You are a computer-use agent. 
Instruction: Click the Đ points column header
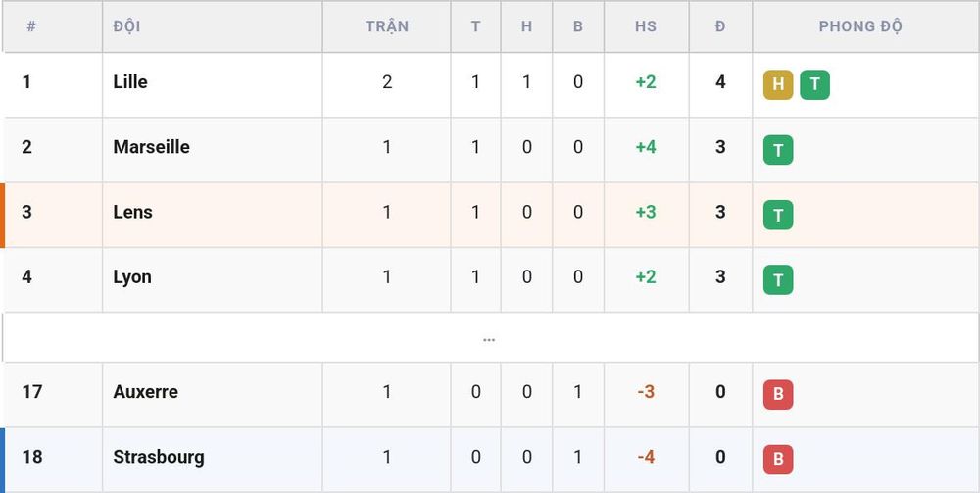pos(720,26)
